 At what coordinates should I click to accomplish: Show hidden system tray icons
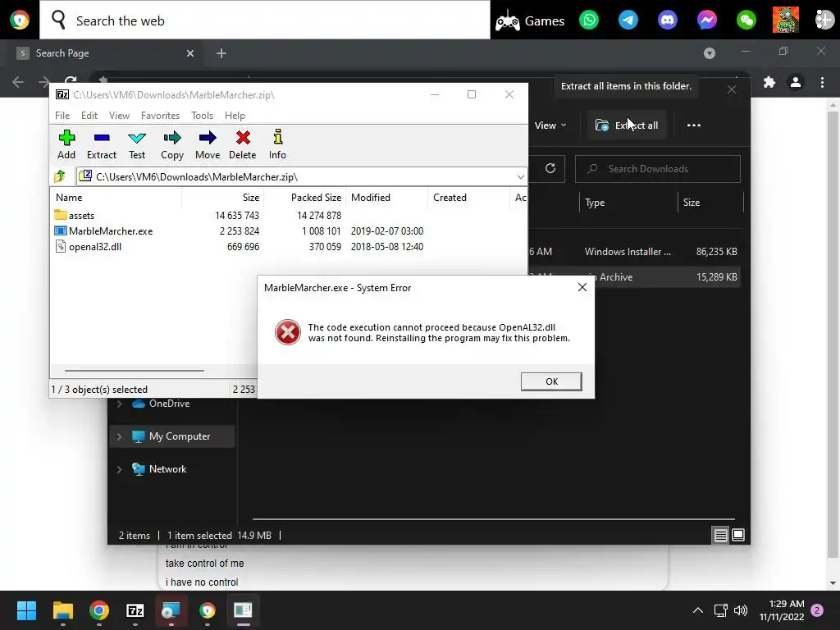[698, 610]
